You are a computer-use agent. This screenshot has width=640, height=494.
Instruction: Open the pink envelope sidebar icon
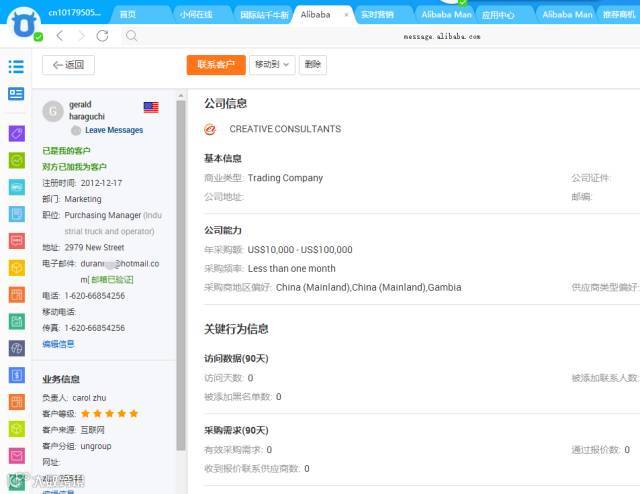click(x=17, y=456)
